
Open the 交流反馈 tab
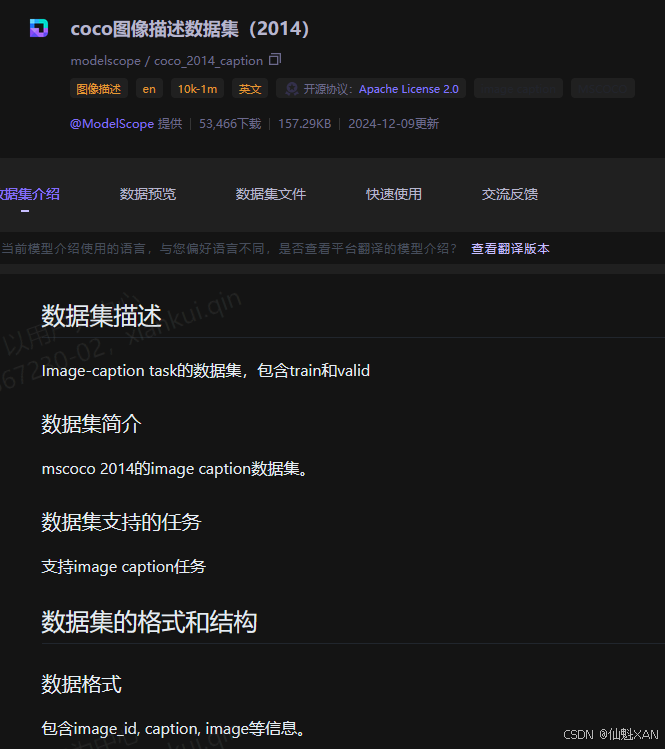[510, 194]
